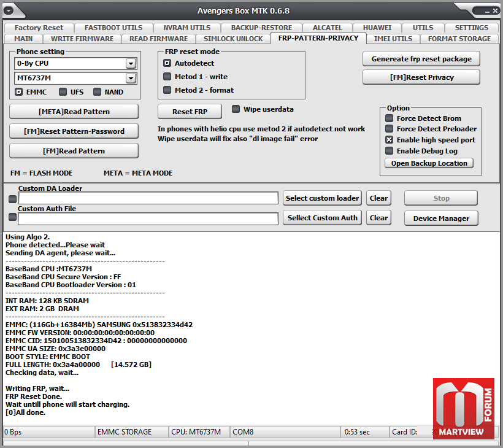This screenshot has height=448, width=503.
Task: Click [FM]Reset Privacy button
Action: [x=421, y=77]
